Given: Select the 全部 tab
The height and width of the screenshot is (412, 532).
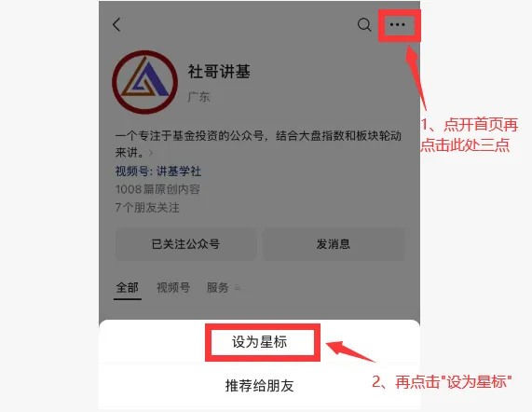Looking at the screenshot, I should point(128,288).
